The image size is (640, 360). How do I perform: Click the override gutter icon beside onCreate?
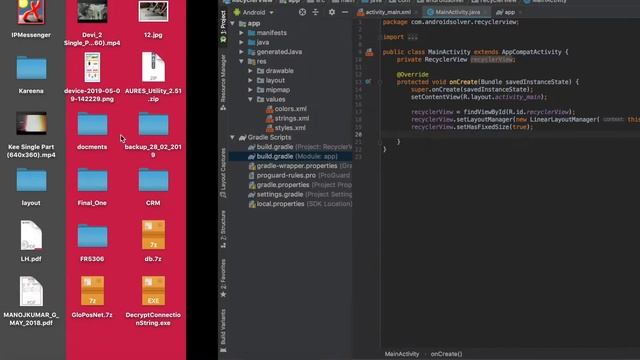368,82
